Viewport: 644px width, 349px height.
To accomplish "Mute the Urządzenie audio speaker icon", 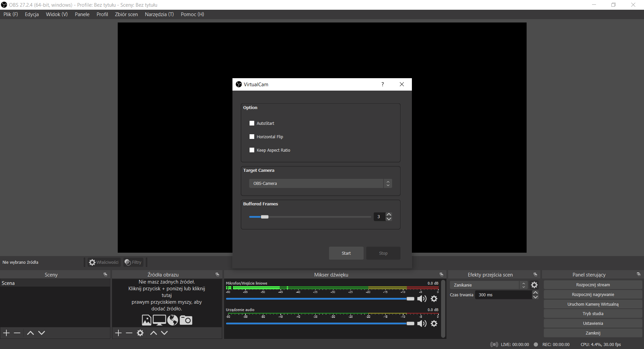I will pyautogui.click(x=422, y=323).
